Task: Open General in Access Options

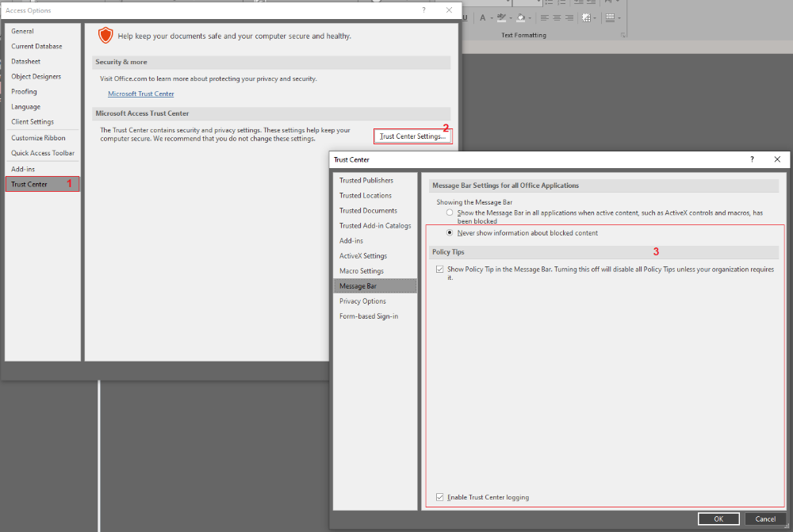Action: tap(43, 31)
